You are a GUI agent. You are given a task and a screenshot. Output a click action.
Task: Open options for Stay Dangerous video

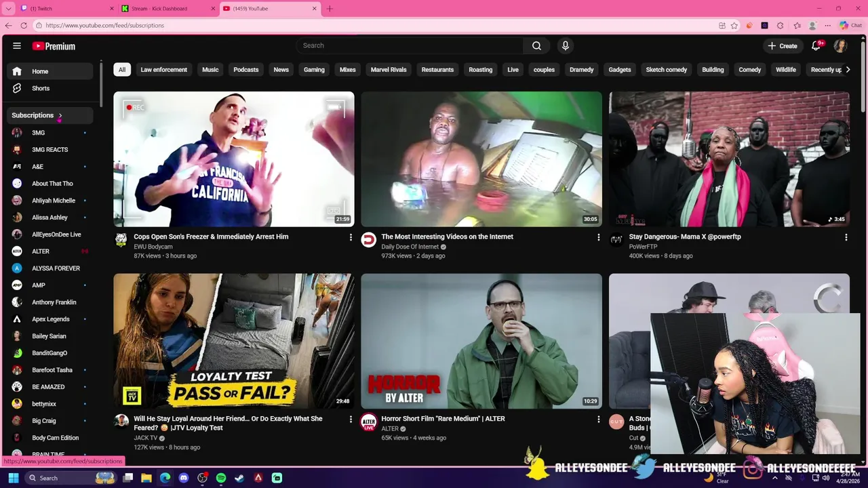[x=846, y=237]
